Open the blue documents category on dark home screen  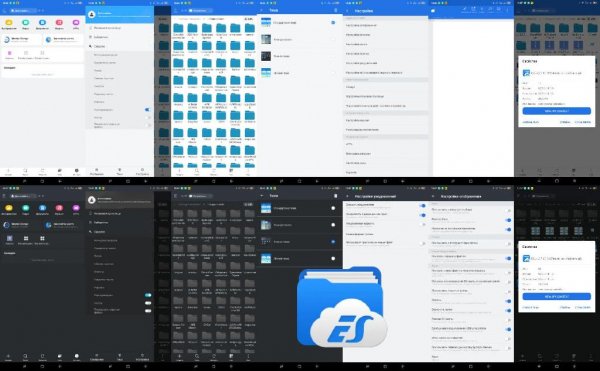tap(42, 208)
